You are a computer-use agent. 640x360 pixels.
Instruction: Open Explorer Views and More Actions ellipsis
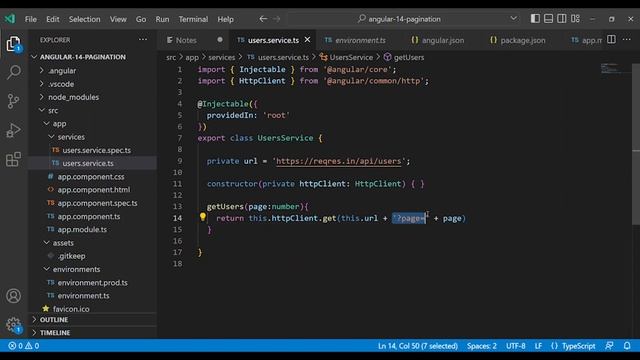142,40
